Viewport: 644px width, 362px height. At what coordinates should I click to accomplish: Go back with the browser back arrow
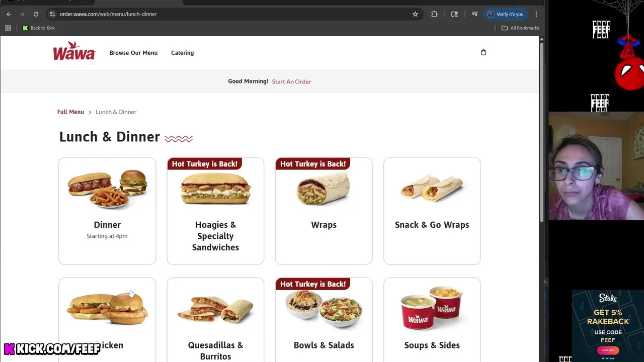tap(9, 14)
